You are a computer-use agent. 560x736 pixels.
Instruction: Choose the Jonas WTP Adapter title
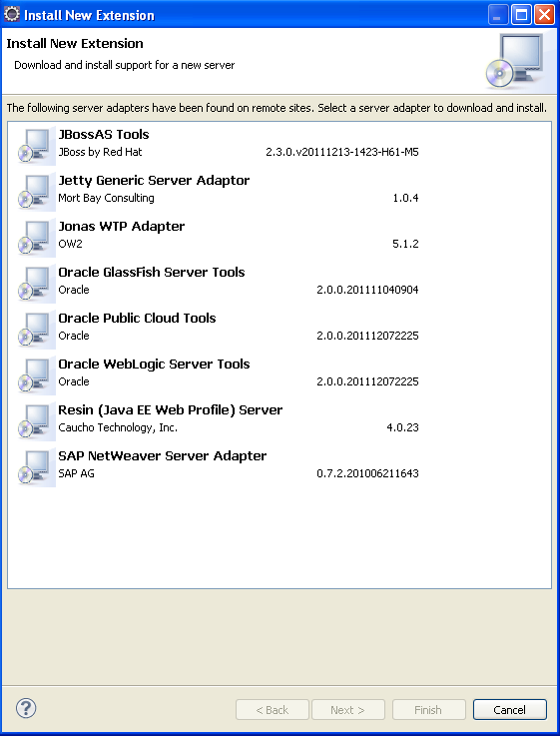pos(122,227)
